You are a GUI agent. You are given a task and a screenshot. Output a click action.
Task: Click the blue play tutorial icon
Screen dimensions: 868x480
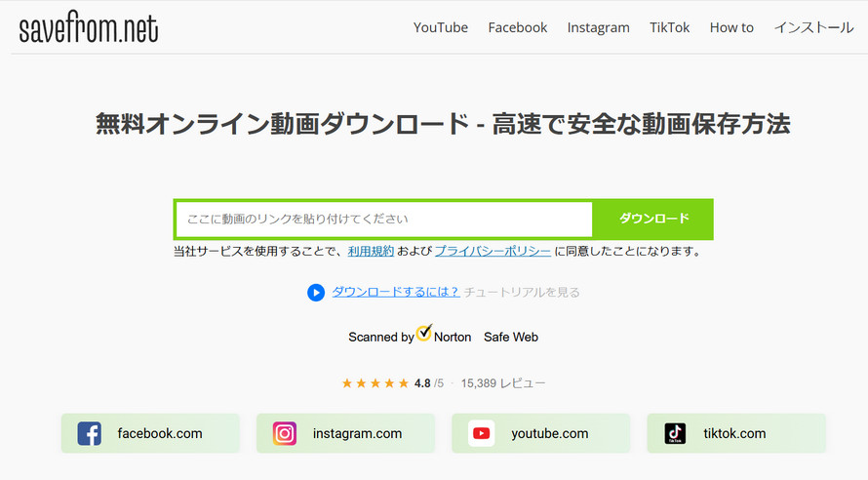pyautogui.click(x=316, y=293)
